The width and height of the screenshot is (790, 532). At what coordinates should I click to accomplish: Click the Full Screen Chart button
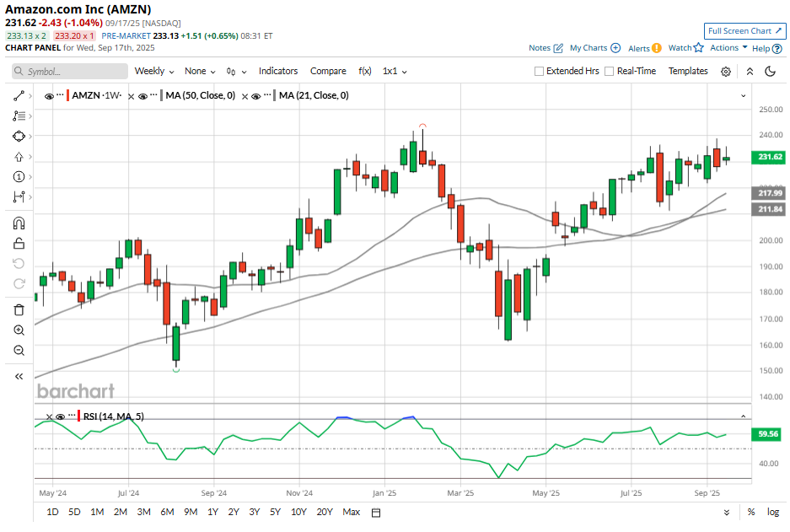(744, 30)
